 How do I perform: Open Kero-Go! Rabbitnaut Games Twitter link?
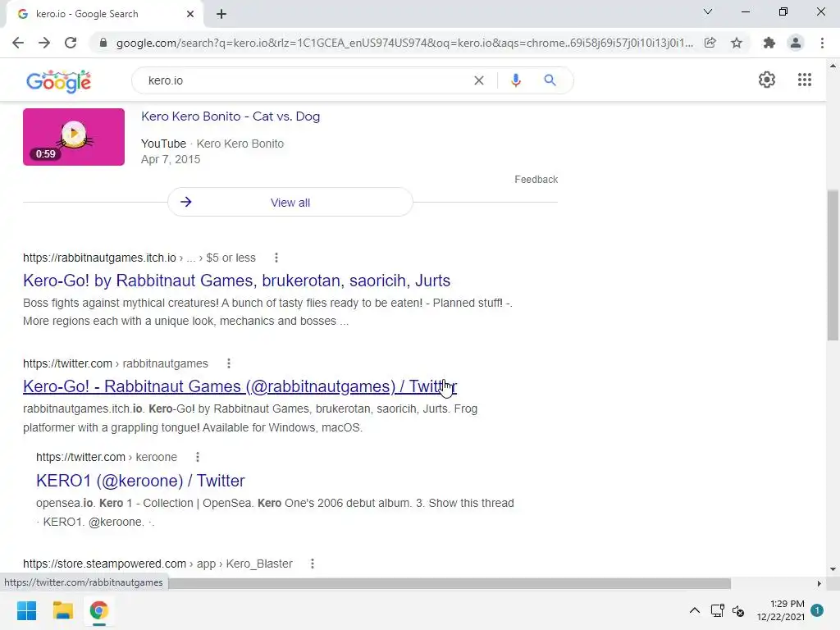[240, 386]
